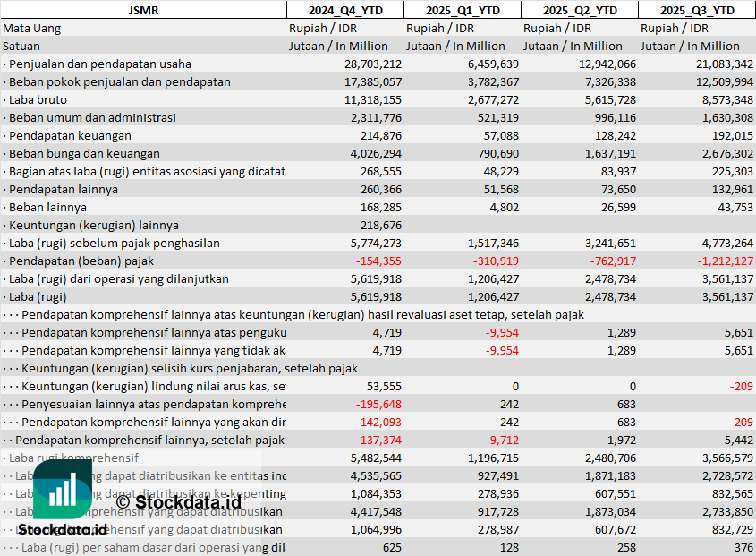The image size is (756, 556).
Task: Select Beban bunga dan keuangan label
Action: coord(81,153)
